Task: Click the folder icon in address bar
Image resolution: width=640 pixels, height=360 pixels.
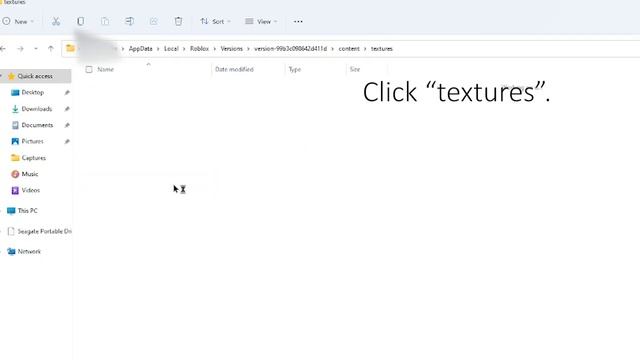Action: coord(70,48)
